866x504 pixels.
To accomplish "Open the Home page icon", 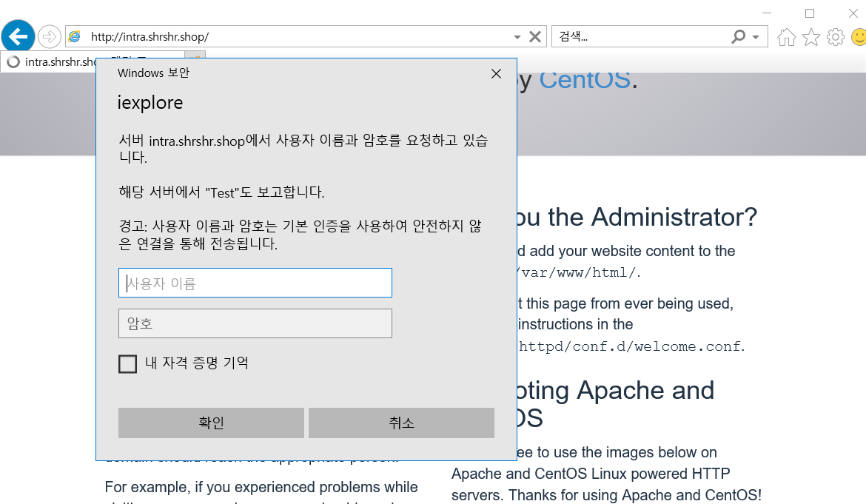I will 787,37.
